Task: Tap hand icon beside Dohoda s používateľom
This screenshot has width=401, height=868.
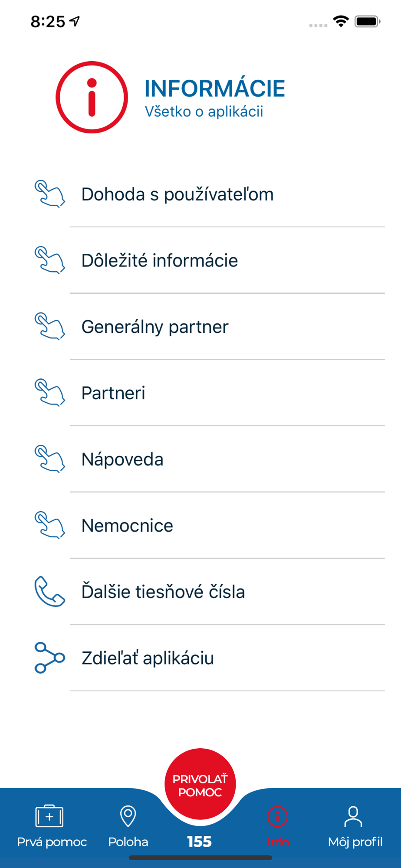Action: (49, 194)
